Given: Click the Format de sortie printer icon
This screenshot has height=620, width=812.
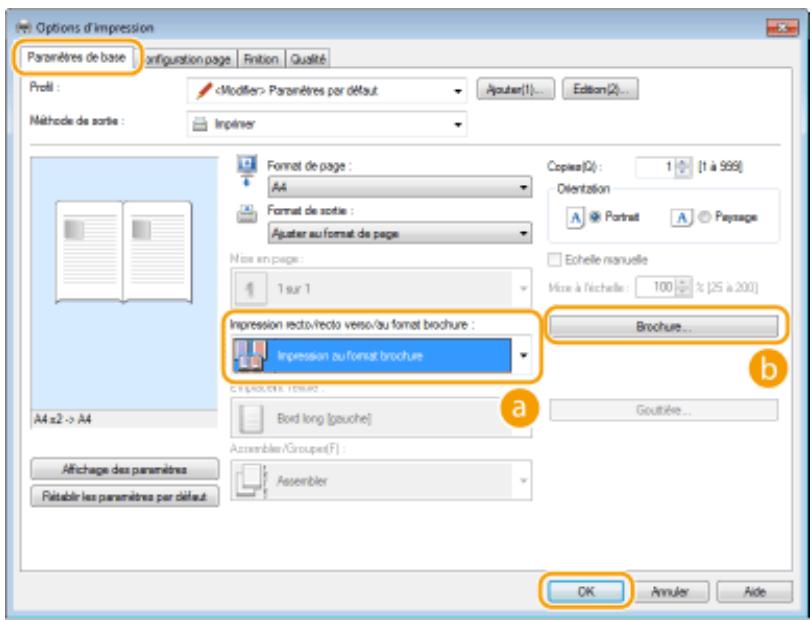Looking at the screenshot, I should (x=247, y=214).
